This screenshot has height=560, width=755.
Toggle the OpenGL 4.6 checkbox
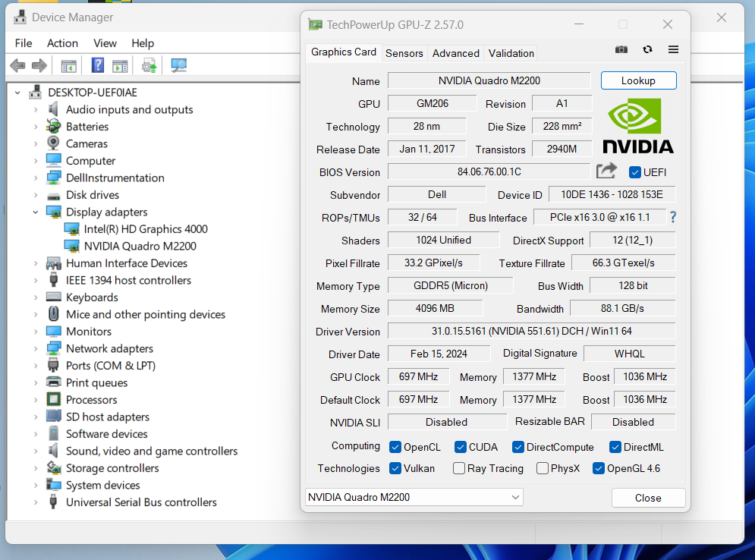(599, 468)
